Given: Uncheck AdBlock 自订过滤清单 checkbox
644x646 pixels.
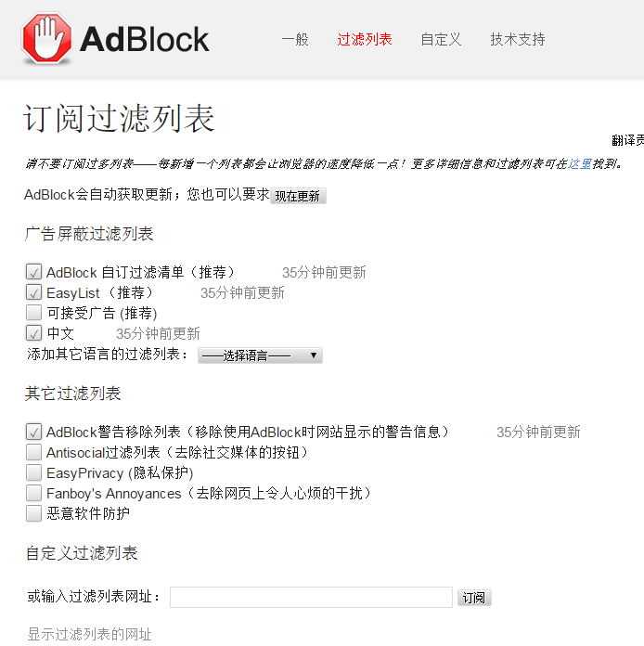Looking at the screenshot, I should point(34,273).
